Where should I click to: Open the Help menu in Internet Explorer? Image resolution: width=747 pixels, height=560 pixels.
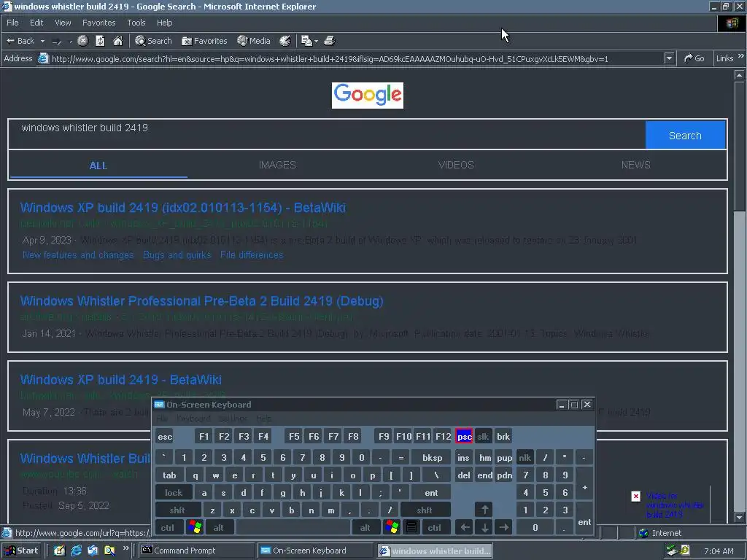(x=164, y=23)
